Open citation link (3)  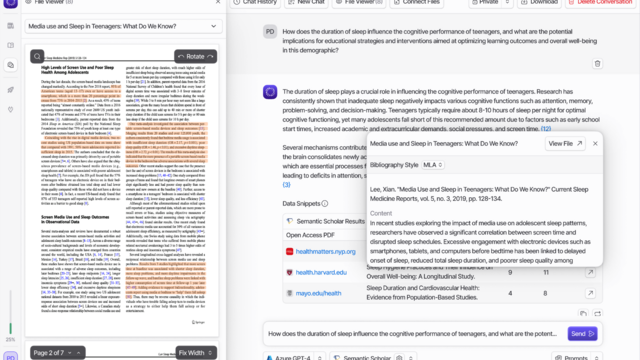point(287,184)
